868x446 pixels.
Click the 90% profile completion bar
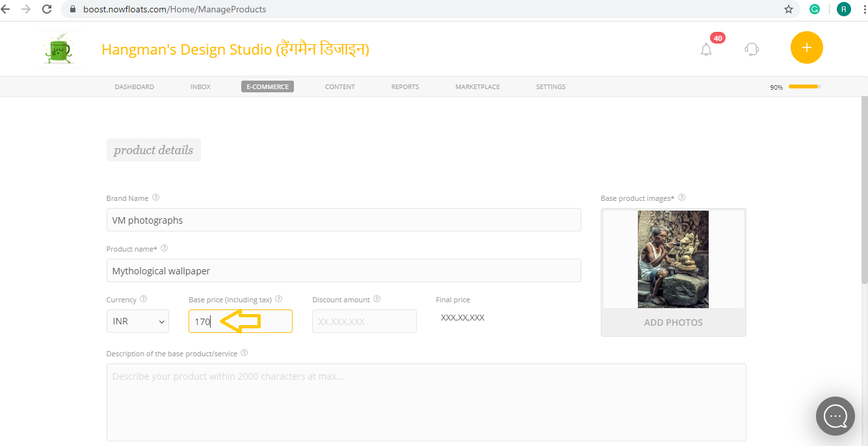click(804, 86)
